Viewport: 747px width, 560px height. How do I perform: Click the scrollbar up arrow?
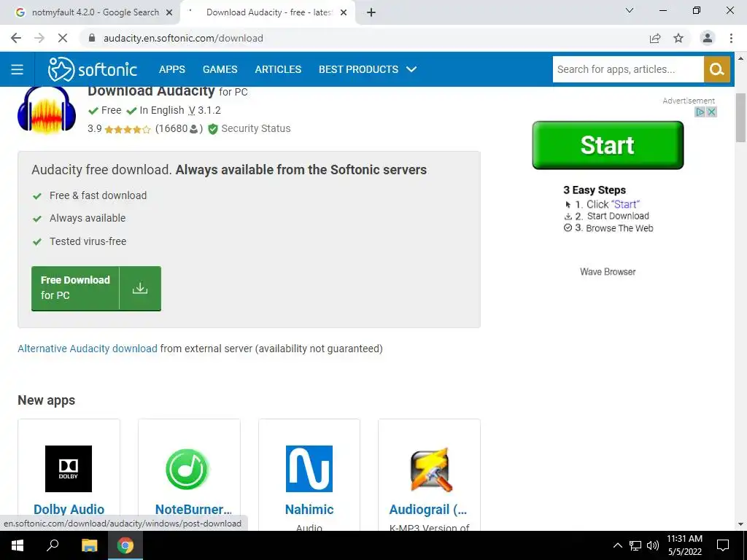click(x=740, y=58)
